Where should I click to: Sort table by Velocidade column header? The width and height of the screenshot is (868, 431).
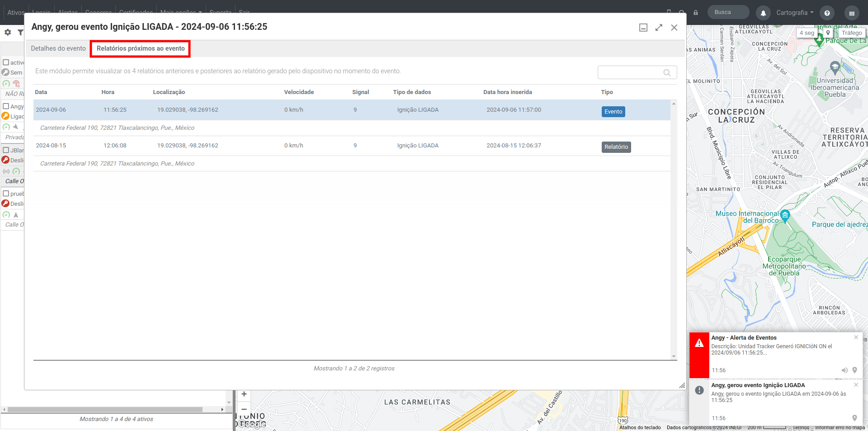click(x=299, y=92)
